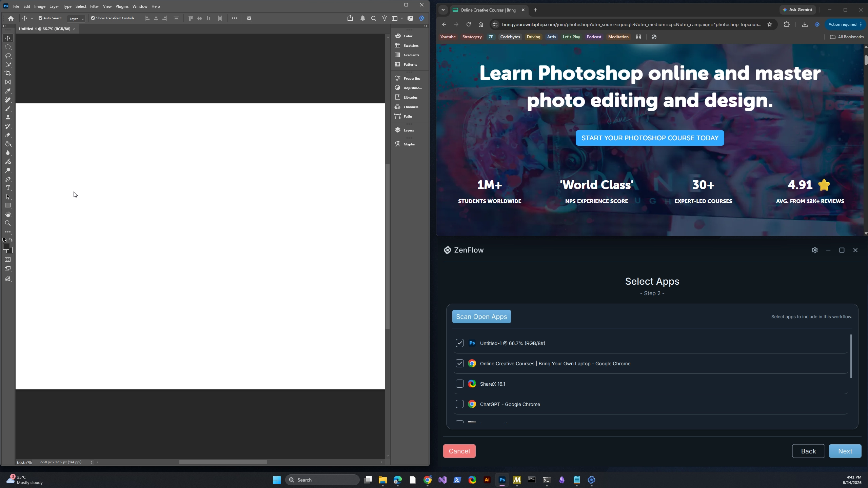868x488 pixels.
Task: Open Photoshop search magnifier icon
Action: 374,18
